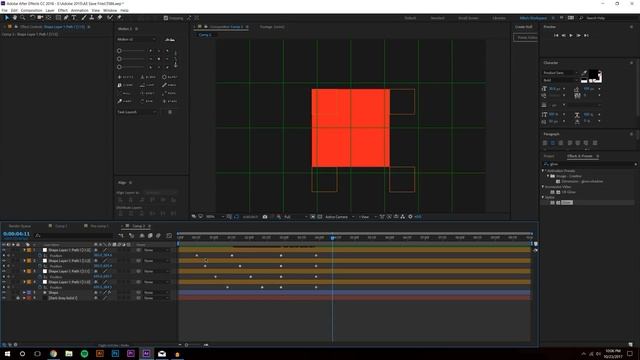Click the Character fill color swatch
The width and height of the screenshot is (640, 360).
[x=593, y=74]
